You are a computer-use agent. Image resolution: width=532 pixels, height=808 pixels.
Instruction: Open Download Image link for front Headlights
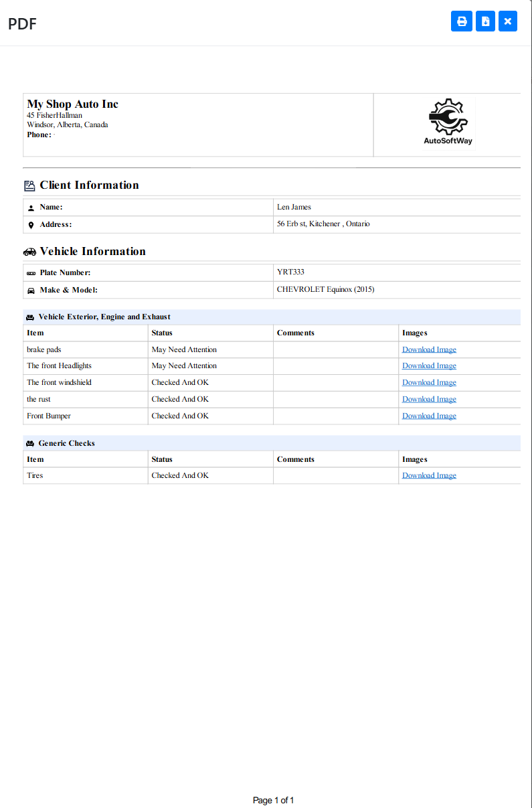(429, 366)
